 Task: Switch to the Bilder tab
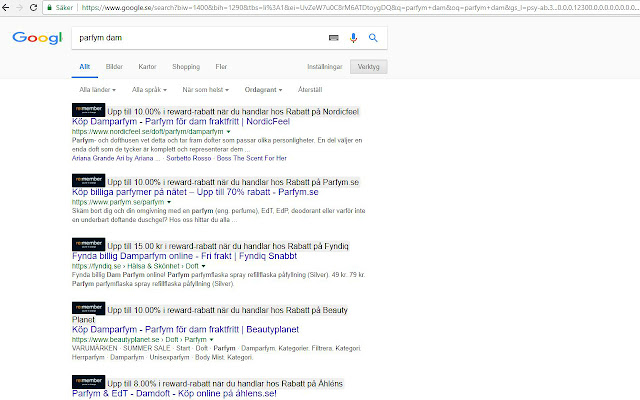tap(114, 67)
